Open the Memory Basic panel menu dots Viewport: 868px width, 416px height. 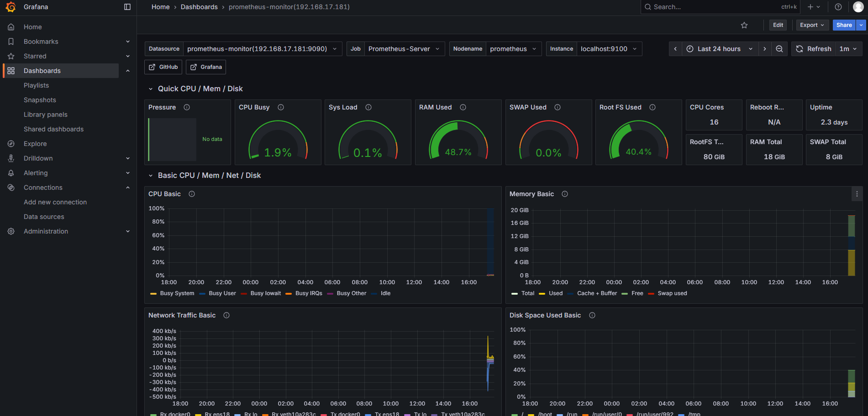click(857, 194)
